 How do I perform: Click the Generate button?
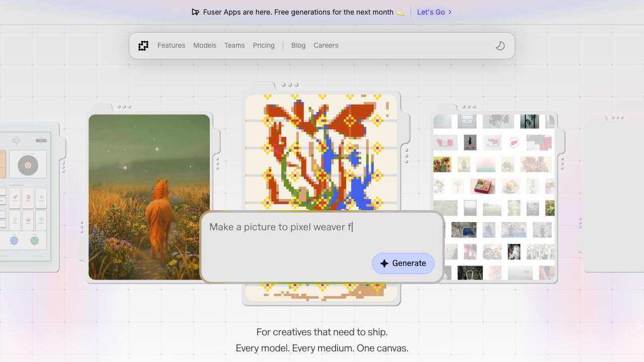pyautogui.click(x=403, y=263)
